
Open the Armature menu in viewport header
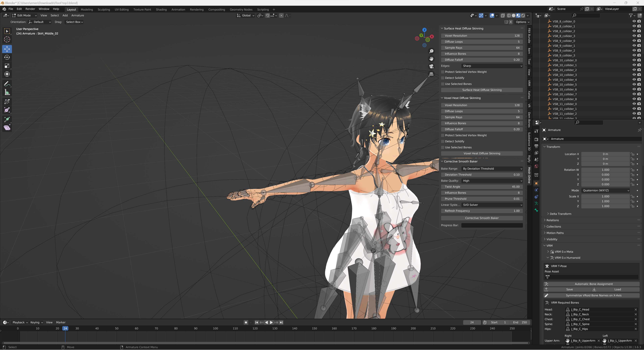(x=77, y=15)
